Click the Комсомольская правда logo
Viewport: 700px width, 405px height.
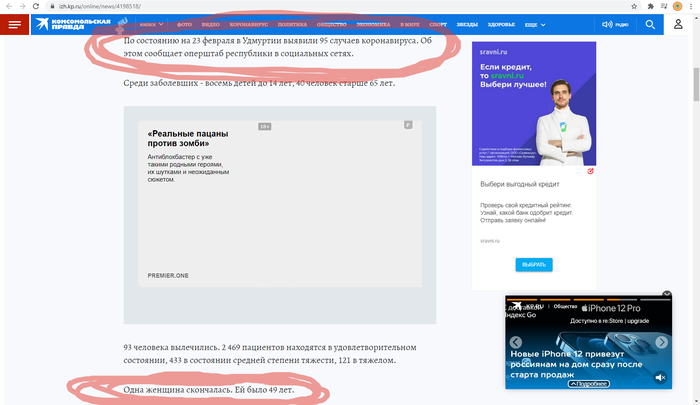(74, 24)
